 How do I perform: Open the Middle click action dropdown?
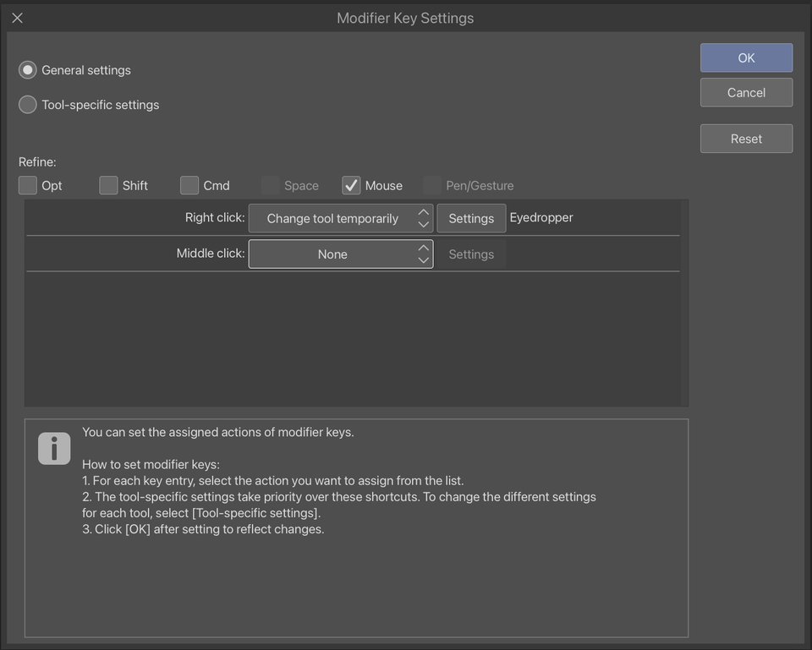point(332,254)
